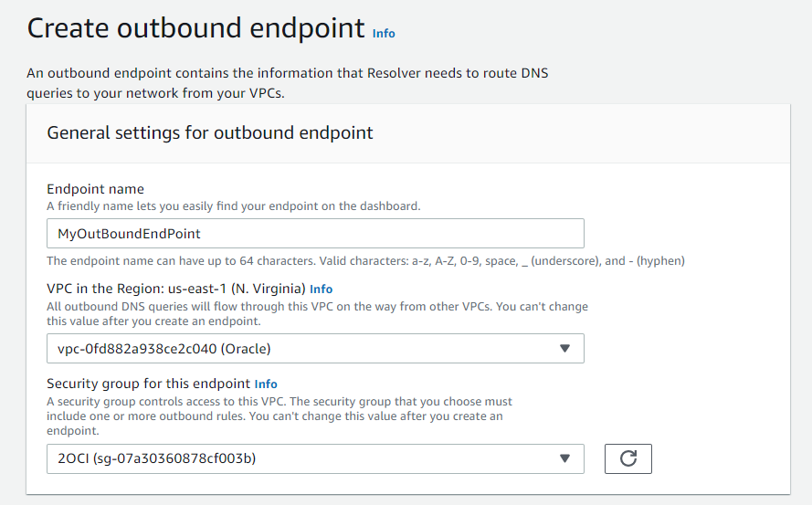The width and height of the screenshot is (812, 505).
Task: Click the friendly name helper text
Action: pyautogui.click(x=233, y=206)
